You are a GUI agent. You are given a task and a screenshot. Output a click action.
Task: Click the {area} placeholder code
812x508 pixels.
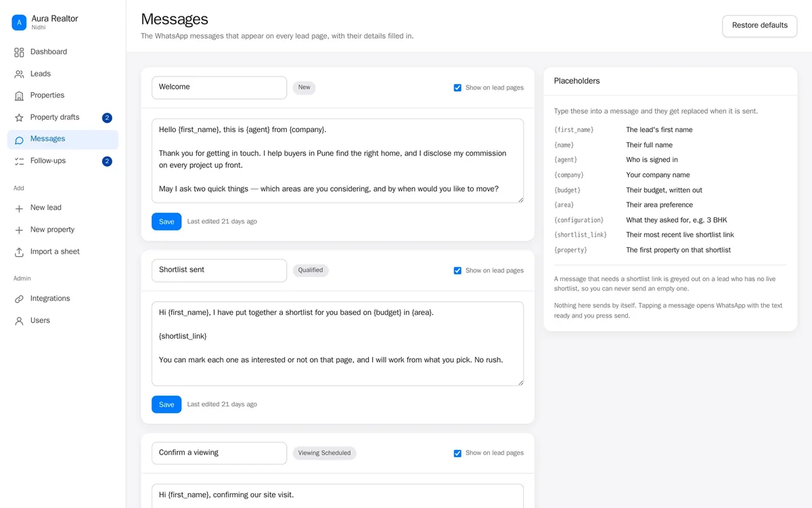coord(564,205)
